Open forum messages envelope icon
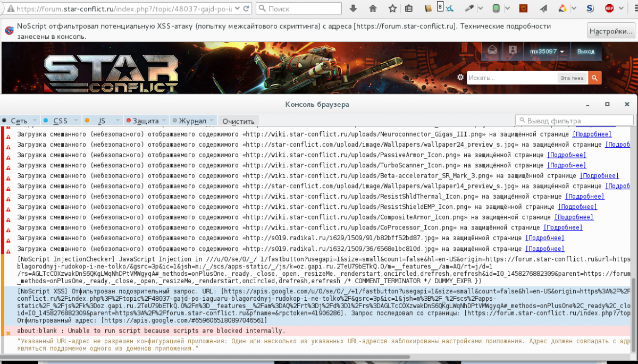Screen dimensions: 638x364 coord(492,50)
